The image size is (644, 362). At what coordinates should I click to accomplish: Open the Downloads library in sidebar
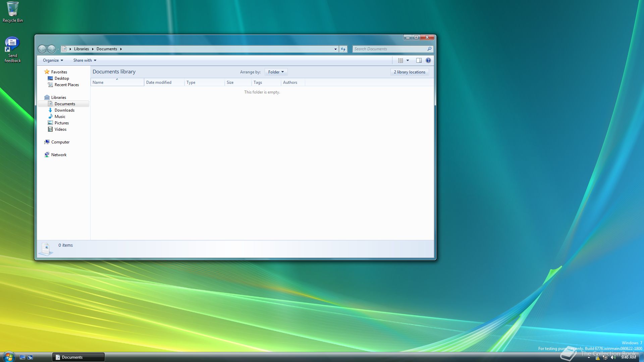click(64, 110)
